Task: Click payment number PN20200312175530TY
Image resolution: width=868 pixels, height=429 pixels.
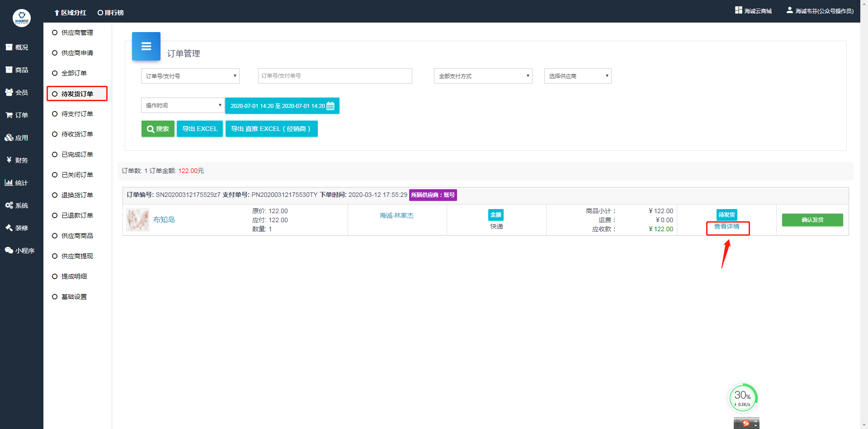Action: point(285,195)
